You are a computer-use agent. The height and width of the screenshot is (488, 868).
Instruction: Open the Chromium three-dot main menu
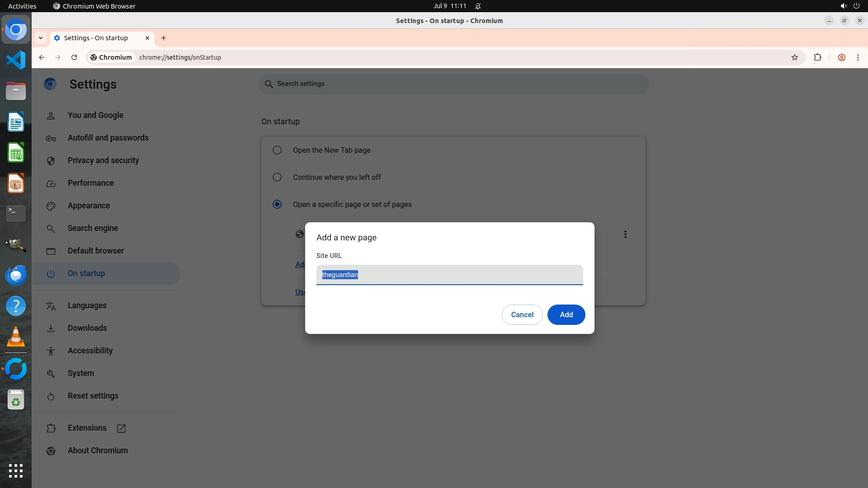[858, 57]
